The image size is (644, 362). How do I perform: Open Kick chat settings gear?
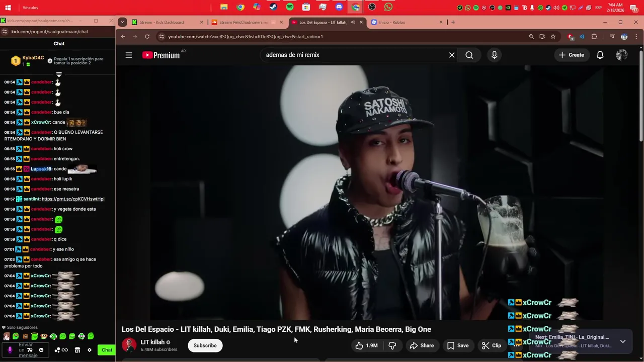pos(90,350)
